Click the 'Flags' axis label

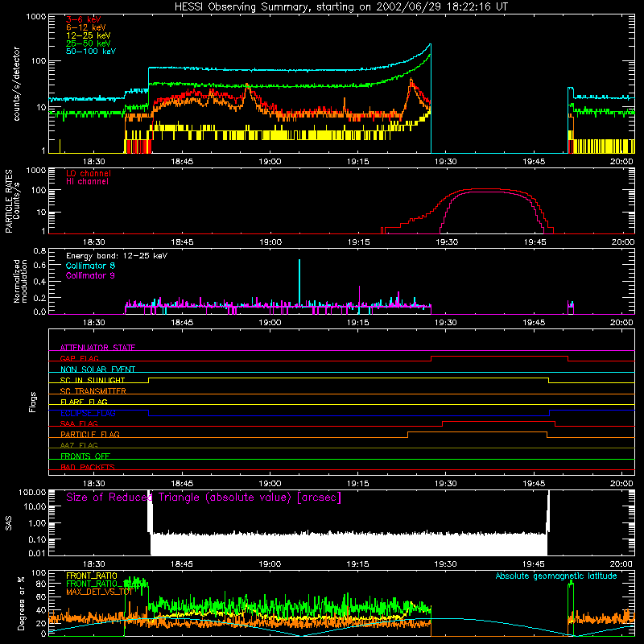pyautogui.click(x=33, y=402)
